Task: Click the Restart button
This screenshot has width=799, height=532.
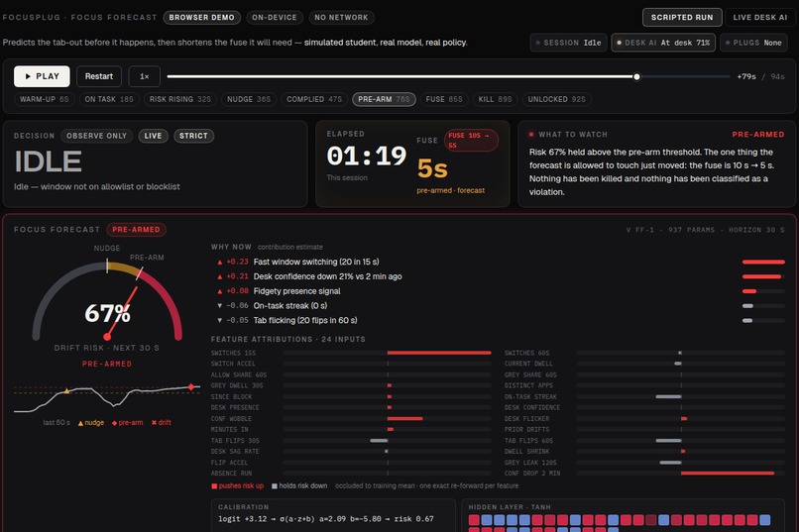Action: coord(99,76)
